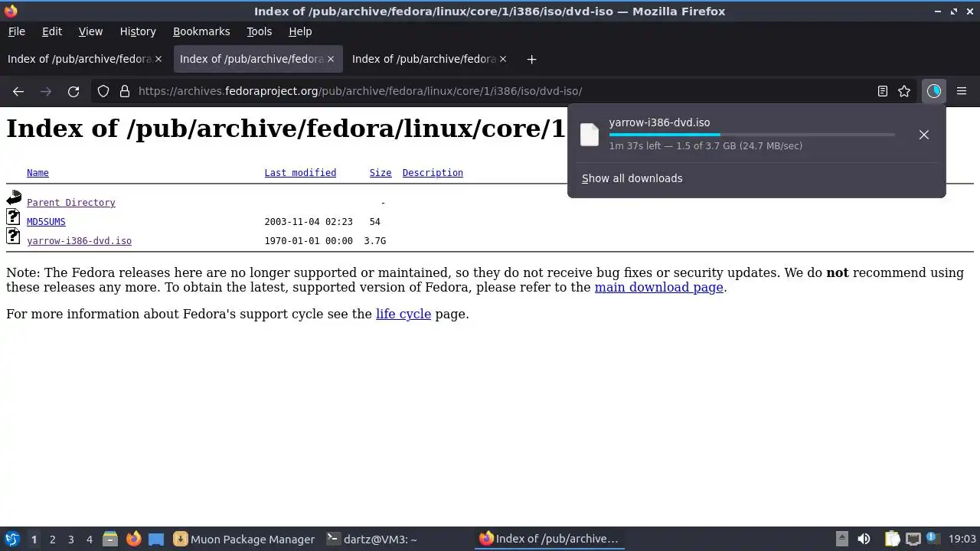Show site security padlock info
980x551 pixels.
coord(125,91)
